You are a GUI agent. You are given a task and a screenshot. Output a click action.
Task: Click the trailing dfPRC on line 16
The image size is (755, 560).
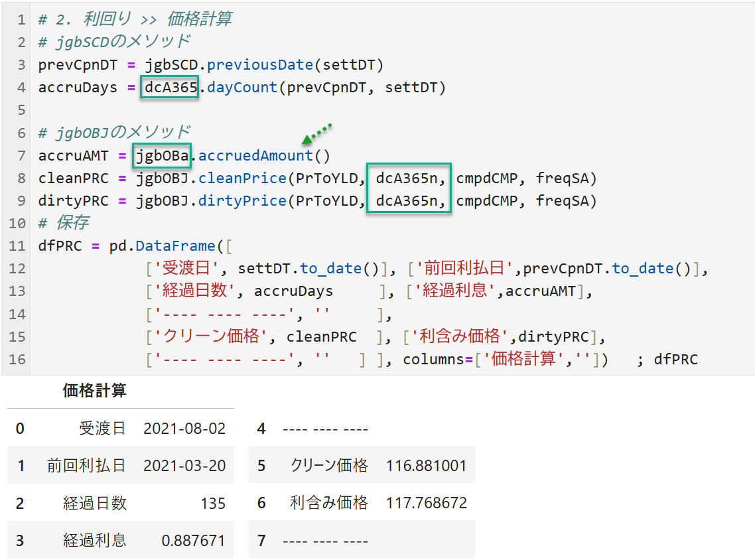[x=675, y=359]
